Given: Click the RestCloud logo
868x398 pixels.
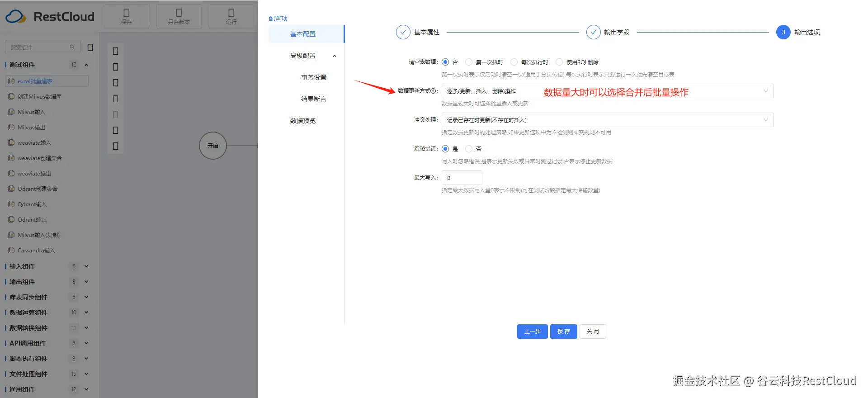Looking at the screenshot, I should tap(50, 17).
